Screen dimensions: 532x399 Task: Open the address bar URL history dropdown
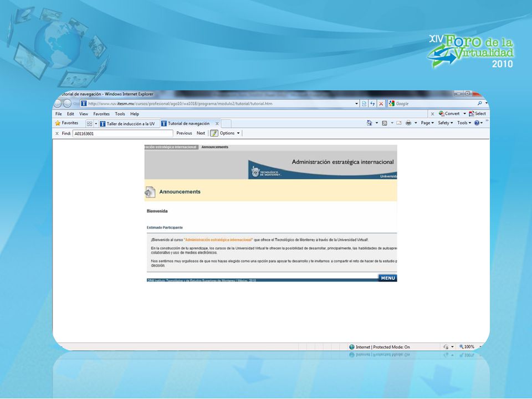point(356,104)
